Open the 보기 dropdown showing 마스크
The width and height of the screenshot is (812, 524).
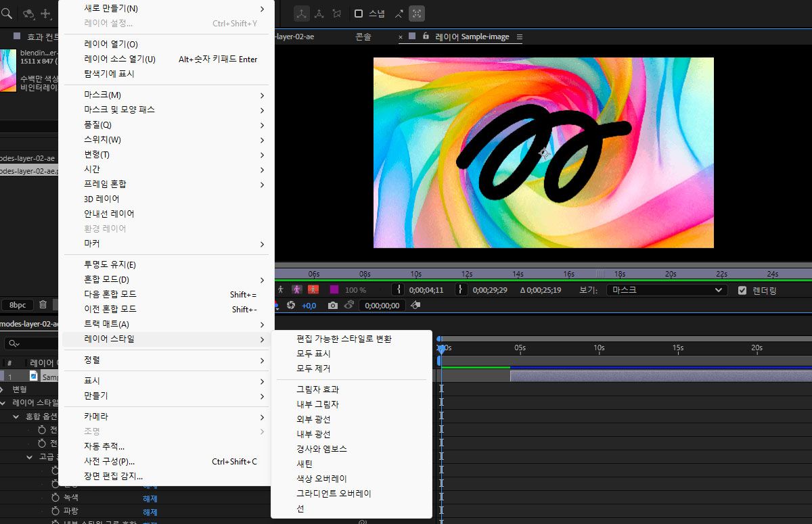[667, 290]
